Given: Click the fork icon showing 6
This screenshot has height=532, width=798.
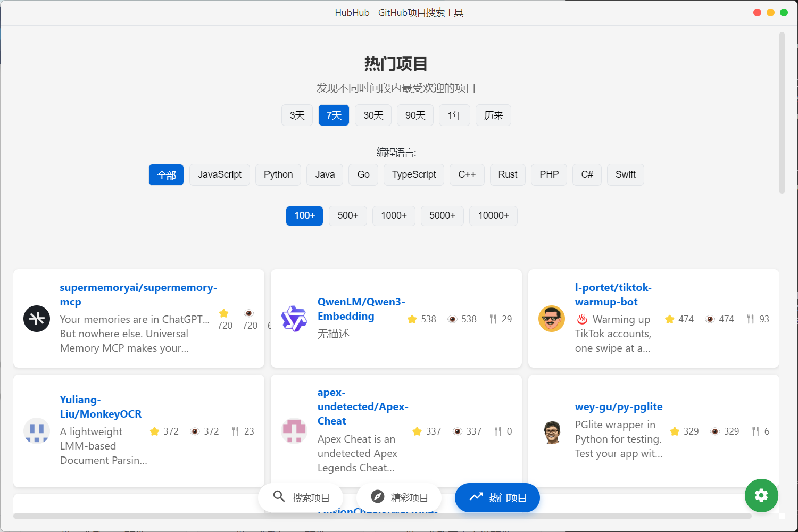Looking at the screenshot, I should click(755, 431).
